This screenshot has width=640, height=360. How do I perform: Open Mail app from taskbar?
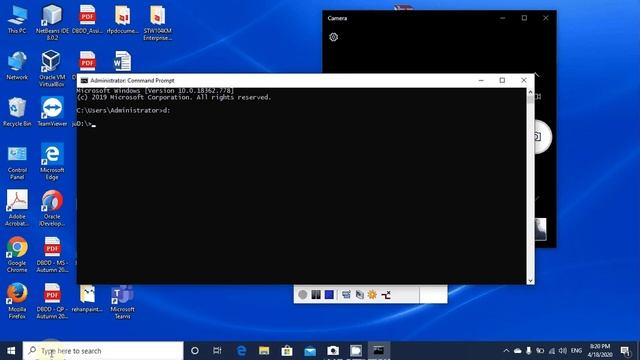click(x=310, y=351)
